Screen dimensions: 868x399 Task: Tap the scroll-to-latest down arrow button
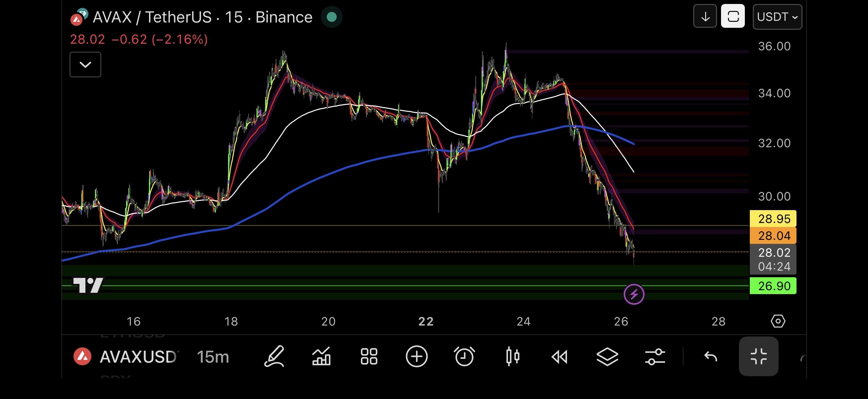tap(705, 17)
